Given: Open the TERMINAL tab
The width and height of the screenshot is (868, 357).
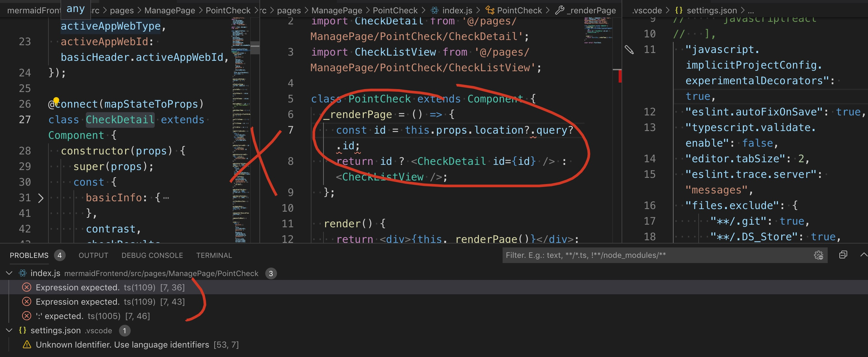Looking at the screenshot, I should 214,255.
